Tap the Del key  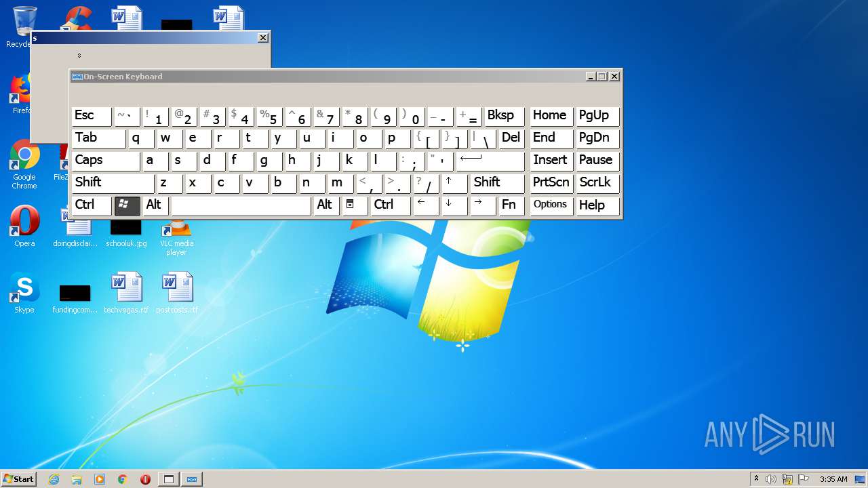pyautogui.click(x=511, y=138)
